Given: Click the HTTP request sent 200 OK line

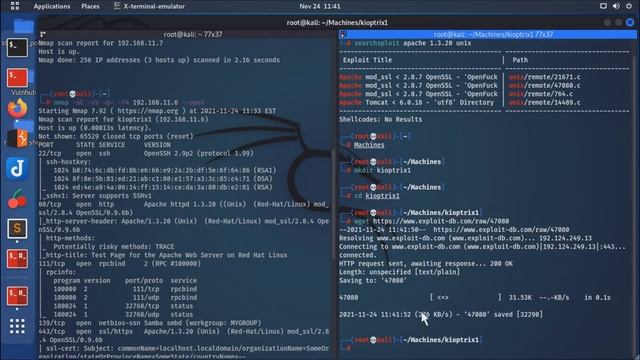Looking at the screenshot, I should coord(426,263).
